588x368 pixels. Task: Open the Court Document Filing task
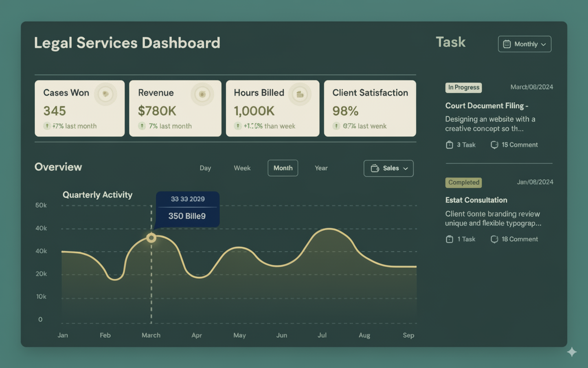pos(486,106)
